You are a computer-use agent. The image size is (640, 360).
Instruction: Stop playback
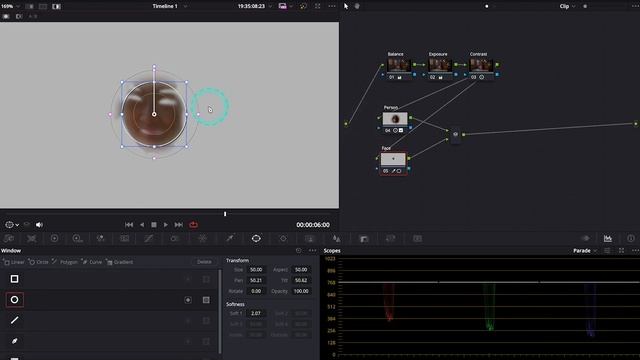pos(154,225)
